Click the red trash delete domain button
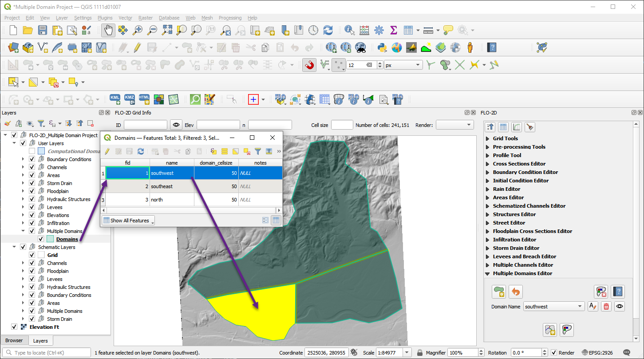644x359 pixels. point(606,306)
